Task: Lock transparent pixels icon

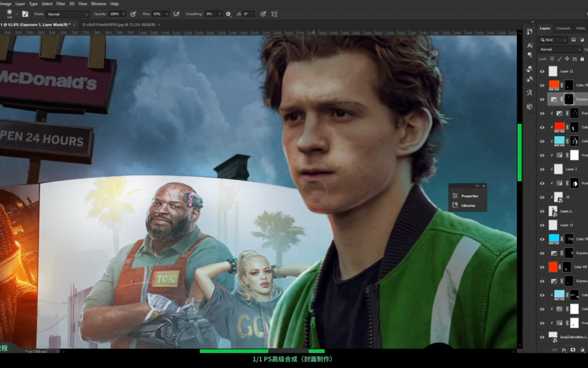Action: pos(552,59)
